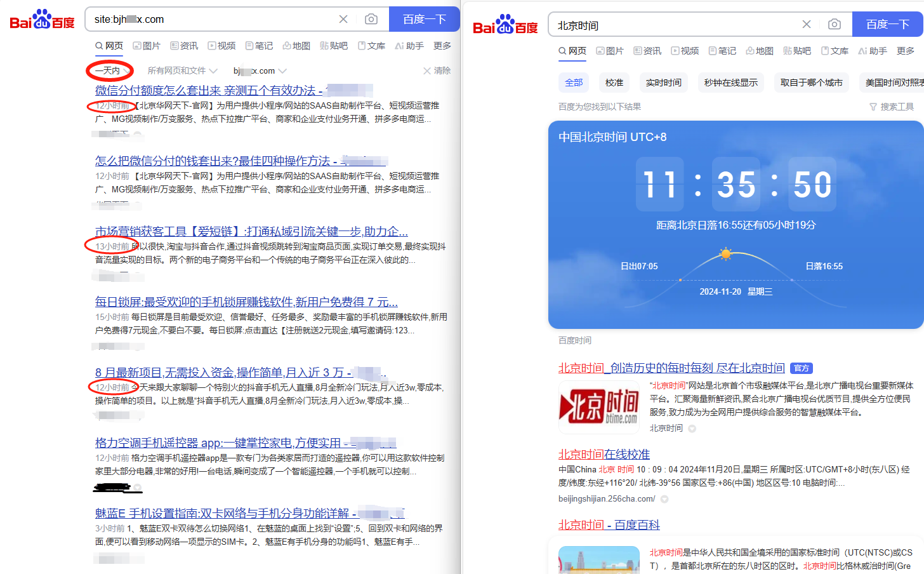Click the 官方 badge beside 北京时间 result
Image resolution: width=924 pixels, height=574 pixels.
point(802,368)
